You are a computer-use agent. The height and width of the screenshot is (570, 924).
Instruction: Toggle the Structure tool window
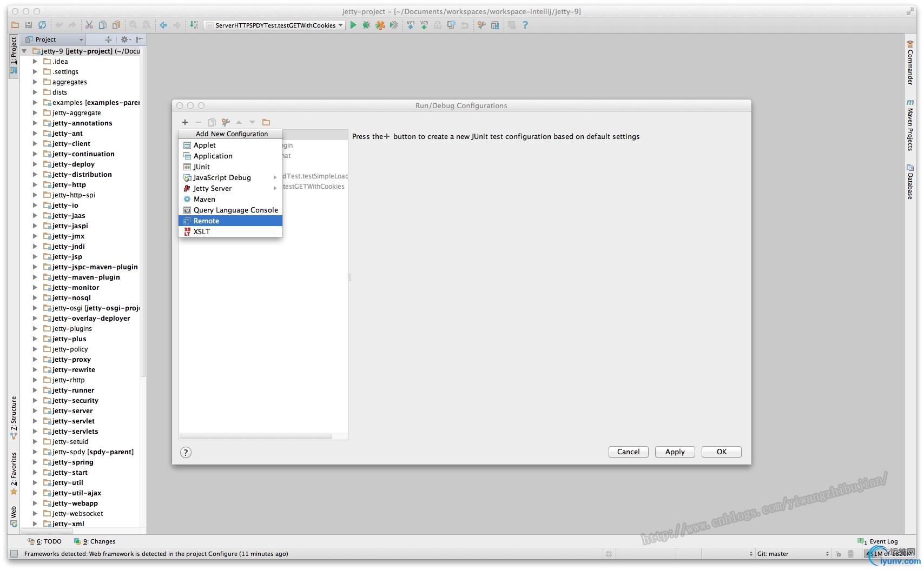click(x=14, y=417)
